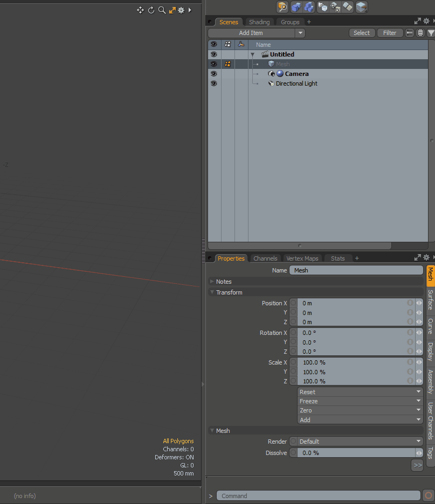Click the single blue cube toolbar icon
Image resolution: width=435 pixels, height=504 pixels.
click(x=296, y=7)
